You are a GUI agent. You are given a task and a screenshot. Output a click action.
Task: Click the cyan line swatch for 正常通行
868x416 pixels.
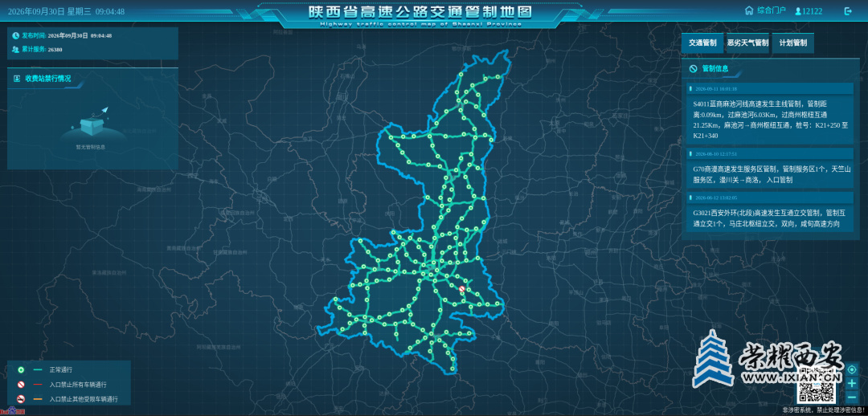(38, 369)
